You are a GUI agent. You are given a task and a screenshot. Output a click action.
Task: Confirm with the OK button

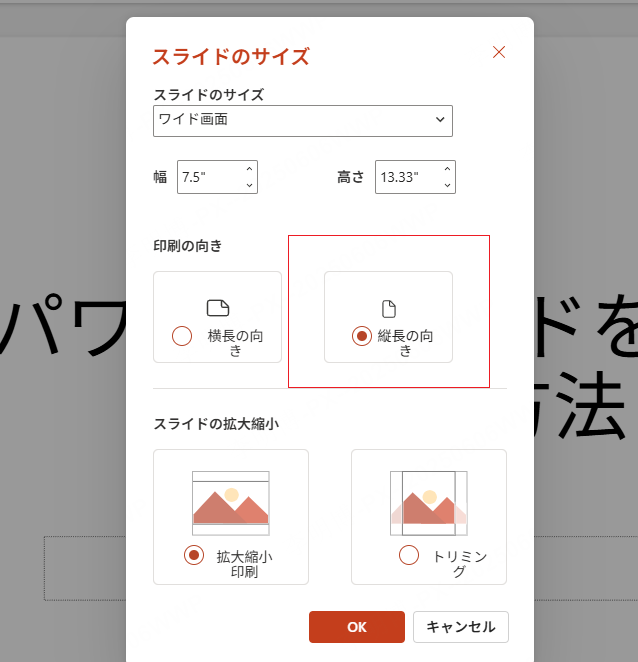pos(357,627)
